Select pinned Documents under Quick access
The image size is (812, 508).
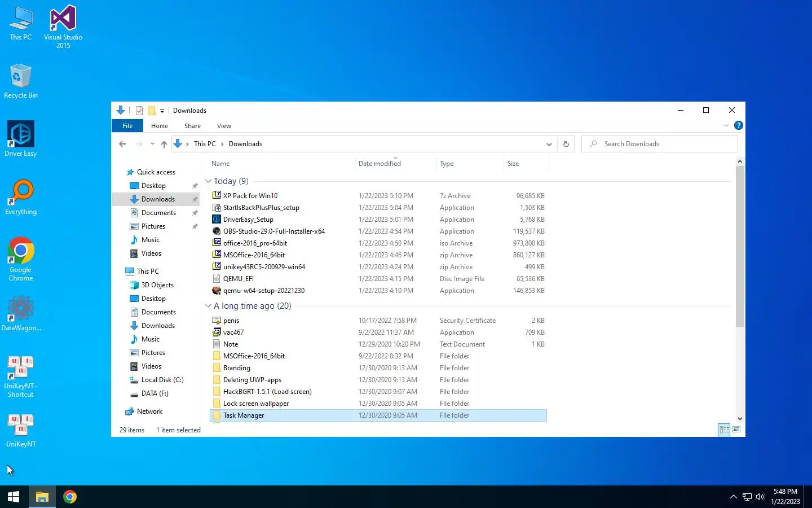[158, 213]
